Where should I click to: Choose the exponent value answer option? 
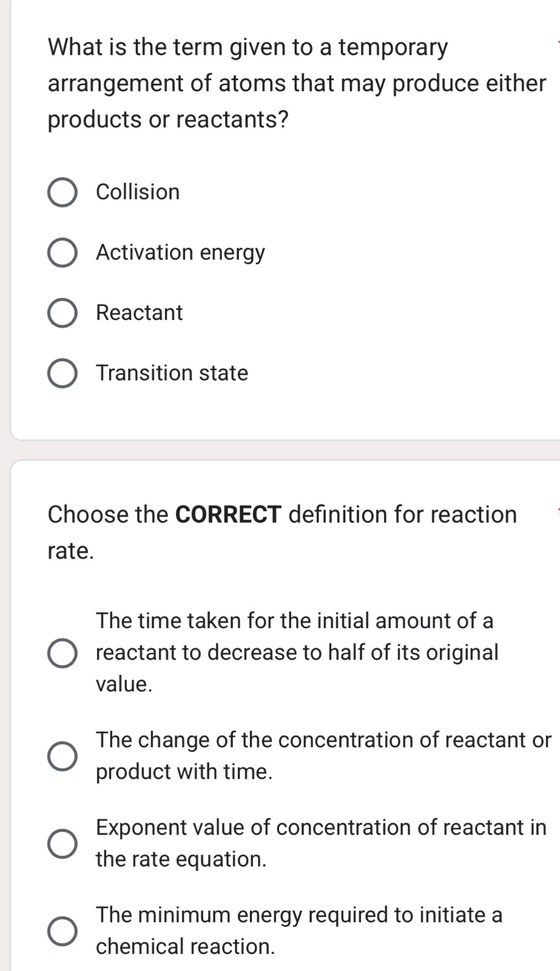63,844
